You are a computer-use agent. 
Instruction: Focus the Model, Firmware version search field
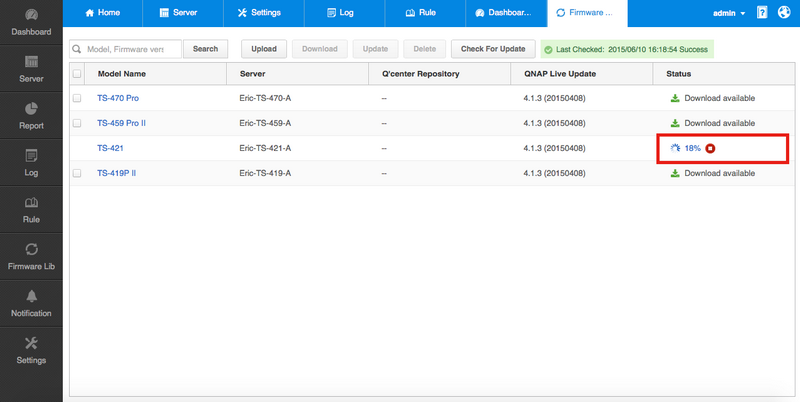pyautogui.click(x=125, y=49)
